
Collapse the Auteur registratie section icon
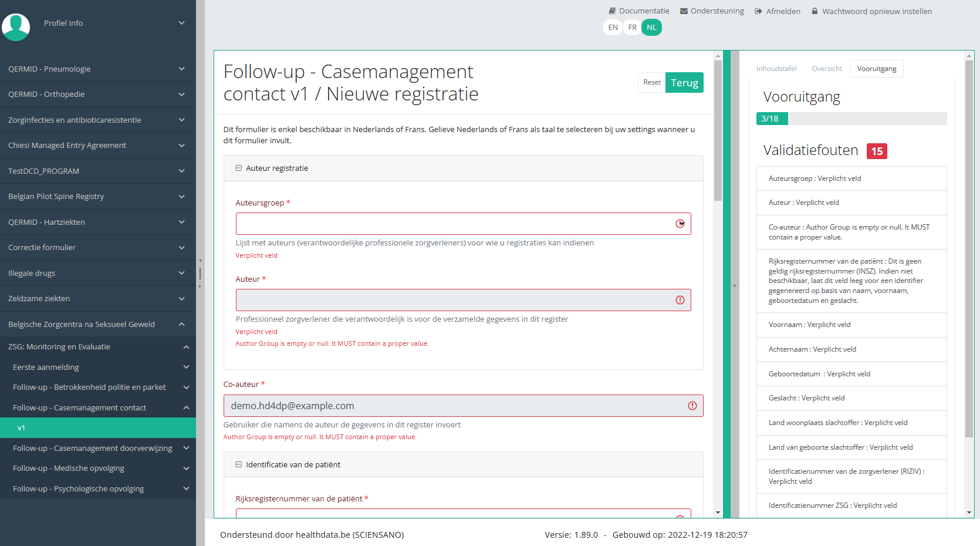239,168
